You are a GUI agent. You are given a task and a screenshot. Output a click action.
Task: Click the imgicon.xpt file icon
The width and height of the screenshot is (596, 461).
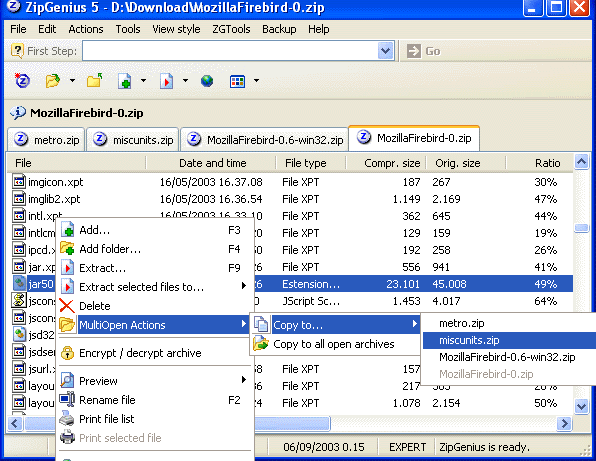coord(19,182)
